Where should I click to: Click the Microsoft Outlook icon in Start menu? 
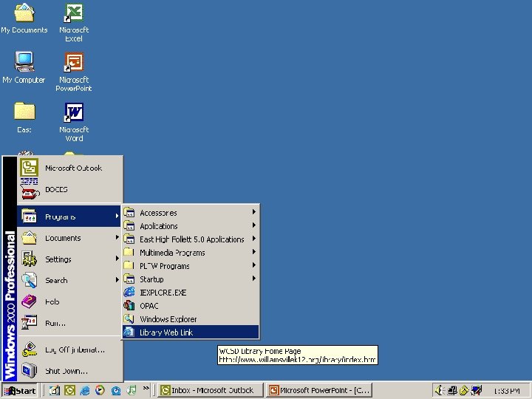click(x=29, y=168)
